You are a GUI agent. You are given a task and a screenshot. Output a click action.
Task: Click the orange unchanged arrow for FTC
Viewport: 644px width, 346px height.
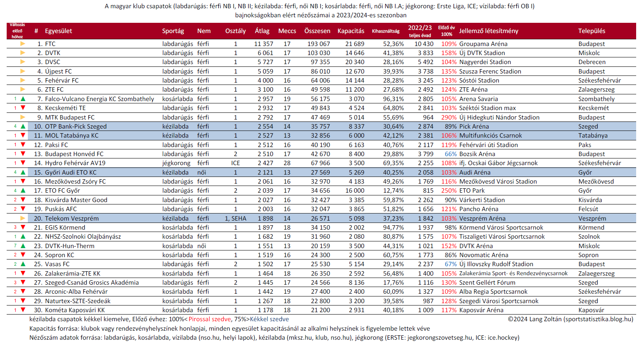tap(23, 44)
